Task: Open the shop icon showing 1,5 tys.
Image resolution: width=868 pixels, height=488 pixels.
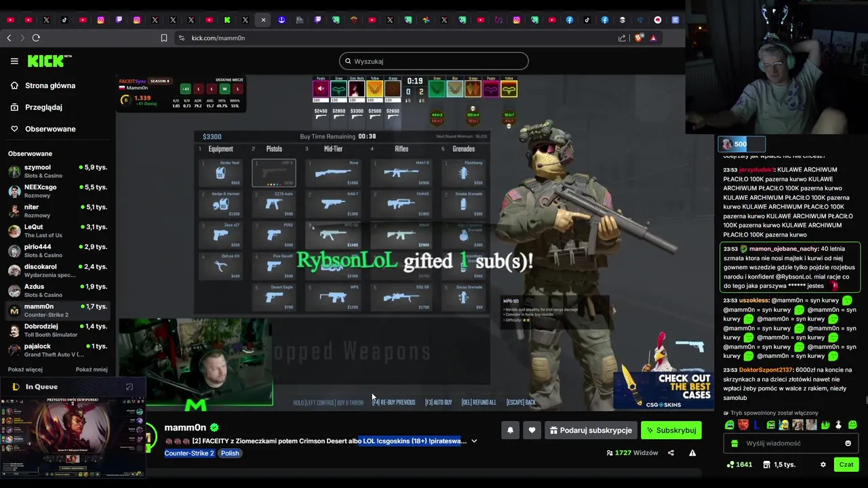Action: tap(779, 465)
